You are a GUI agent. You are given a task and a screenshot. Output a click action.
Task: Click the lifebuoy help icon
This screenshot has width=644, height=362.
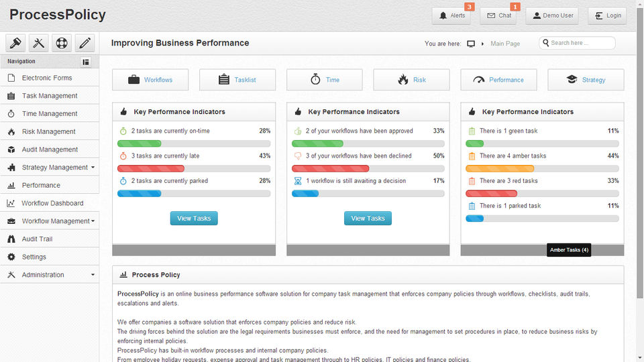62,43
